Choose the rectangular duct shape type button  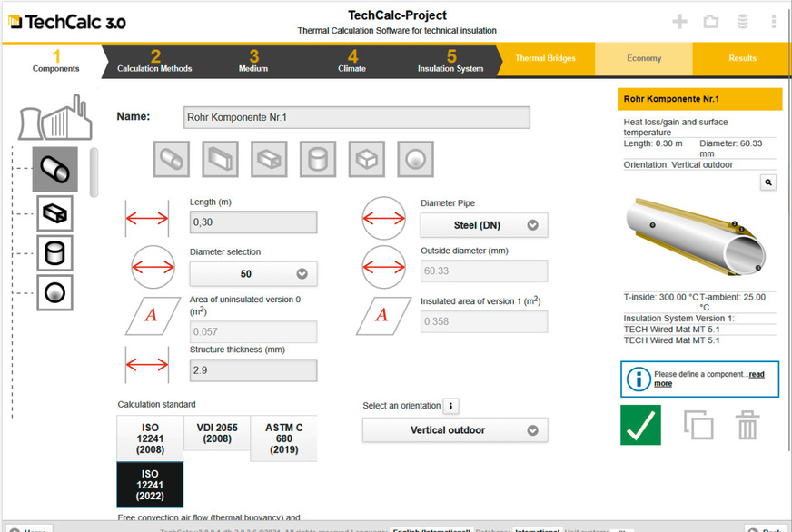pyautogui.click(x=269, y=159)
